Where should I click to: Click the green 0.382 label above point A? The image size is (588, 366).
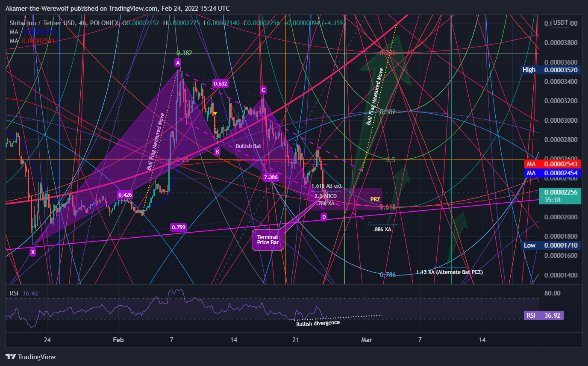tap(184, 53)
